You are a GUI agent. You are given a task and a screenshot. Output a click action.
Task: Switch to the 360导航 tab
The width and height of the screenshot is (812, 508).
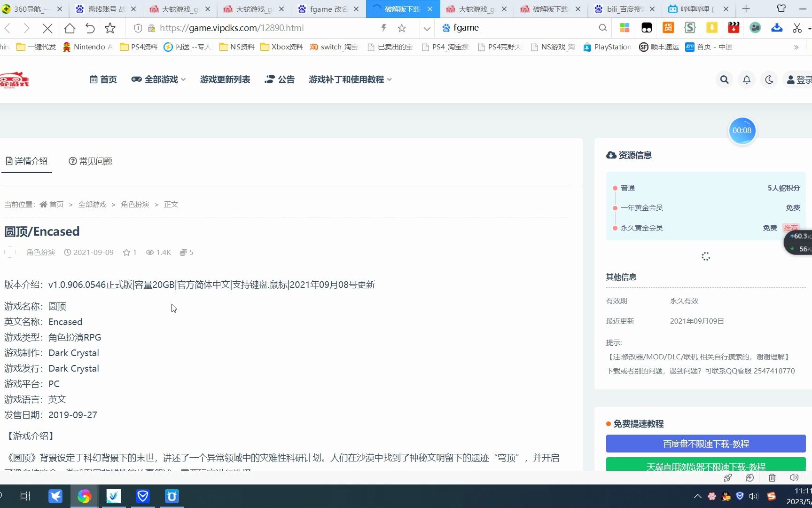(33, 9)
